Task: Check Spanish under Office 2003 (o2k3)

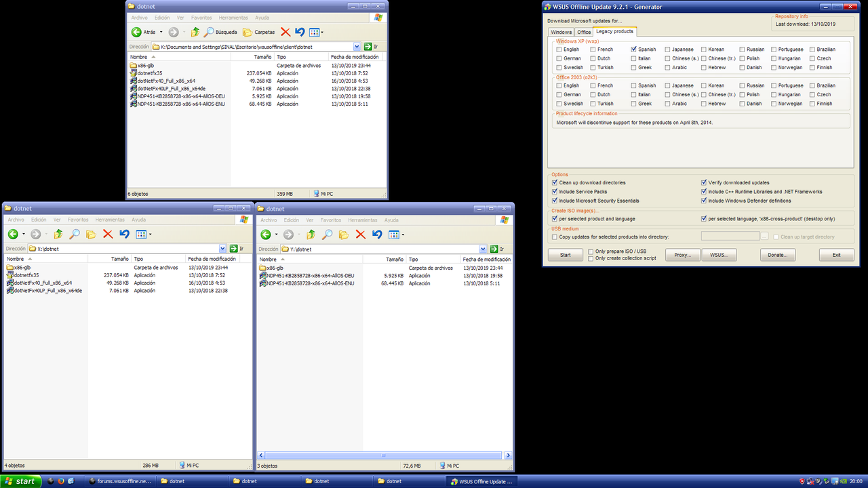Action: [633, 85]
